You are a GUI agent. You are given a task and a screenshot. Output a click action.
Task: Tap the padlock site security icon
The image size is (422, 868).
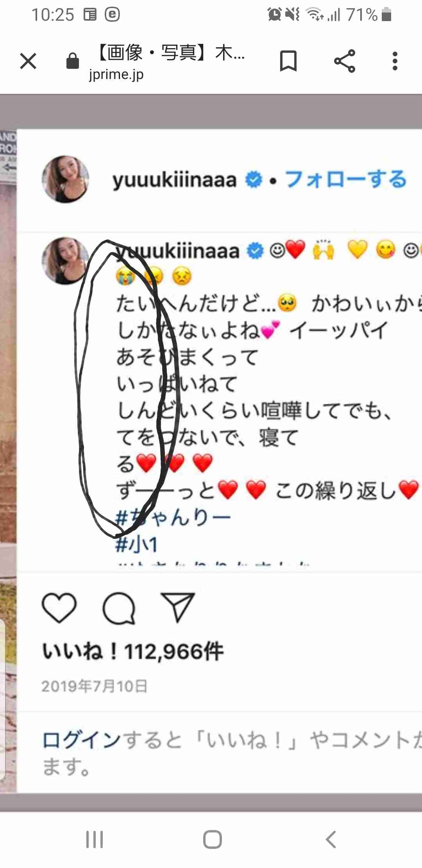(x=73, y=61)
